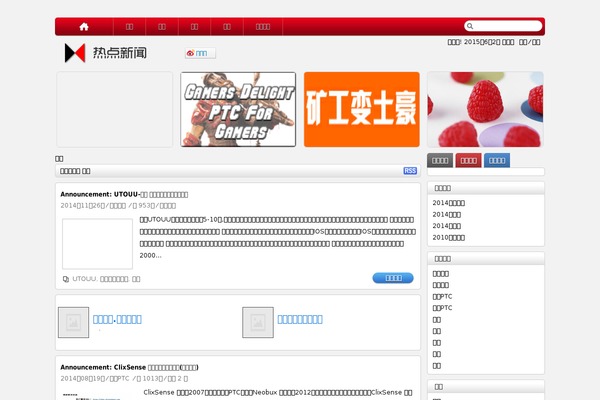This screenshot has height=400, width=600.
Task: Open the 热点新闻 site logo
Action: point(106,53)
